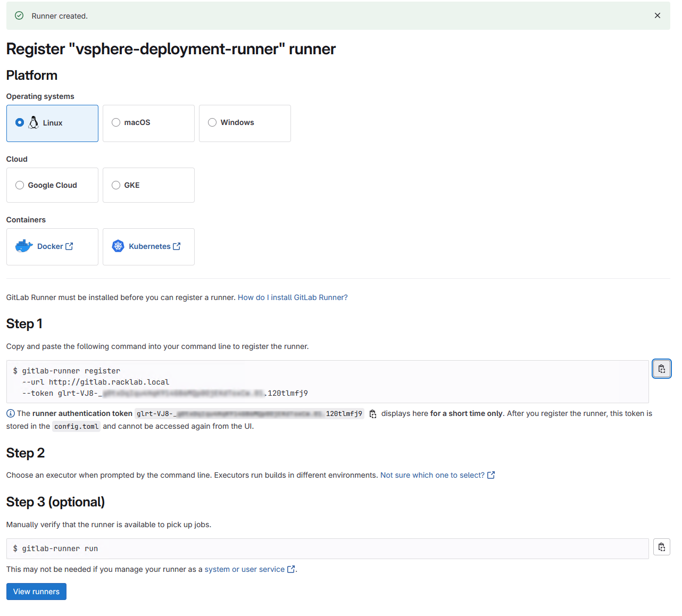Open the Kubernetes containers documentation link
The image size is (682, 616).
point(149,246)
